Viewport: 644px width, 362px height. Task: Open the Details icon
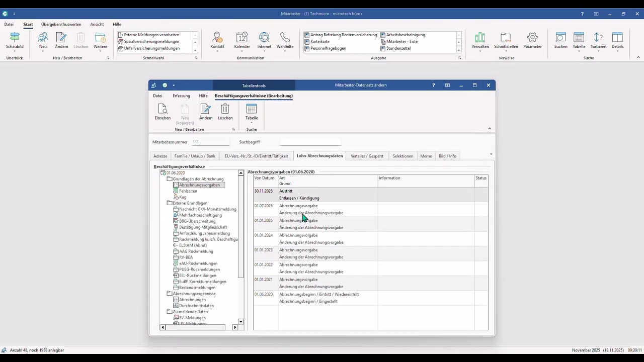[x=617, y=41]
